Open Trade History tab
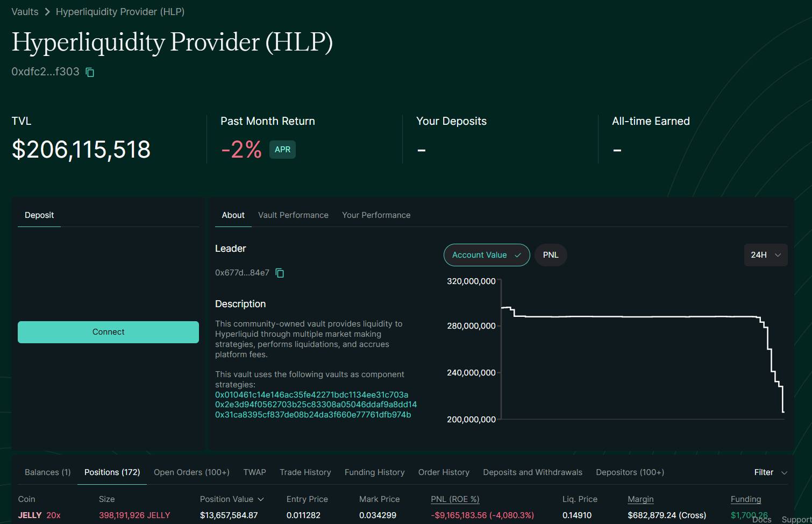The image size is (812, 524). click(x=305, y=472)
